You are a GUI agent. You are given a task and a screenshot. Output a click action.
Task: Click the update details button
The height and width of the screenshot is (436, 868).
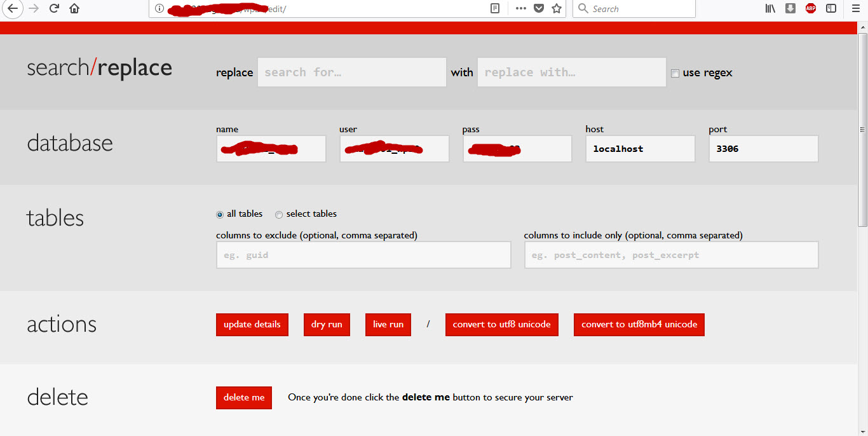point(252,325)
